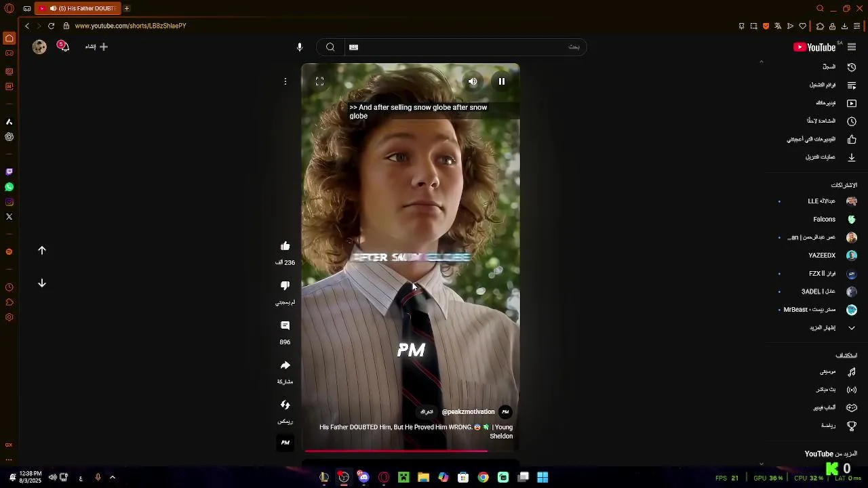Open the YouTube account avatar menu
The height and width of the screenshot is (488, 868).
point(39,47)
